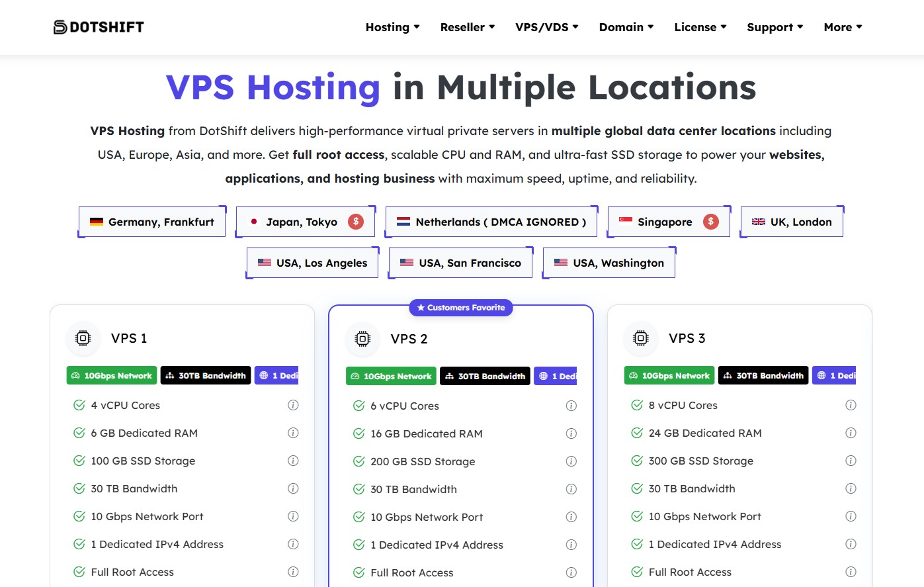Show info for VPS 3 Dedicated IPv4 Address
924x587 pixels.
pos(851,544)
